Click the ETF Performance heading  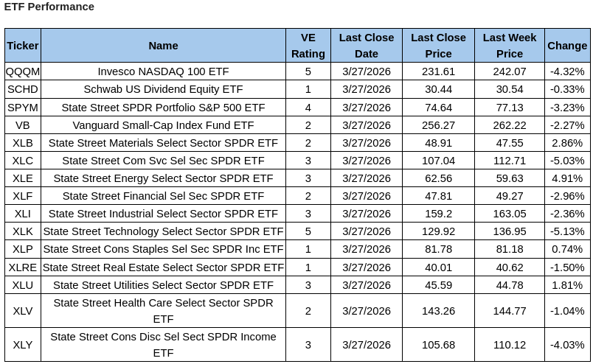[49, 7]
